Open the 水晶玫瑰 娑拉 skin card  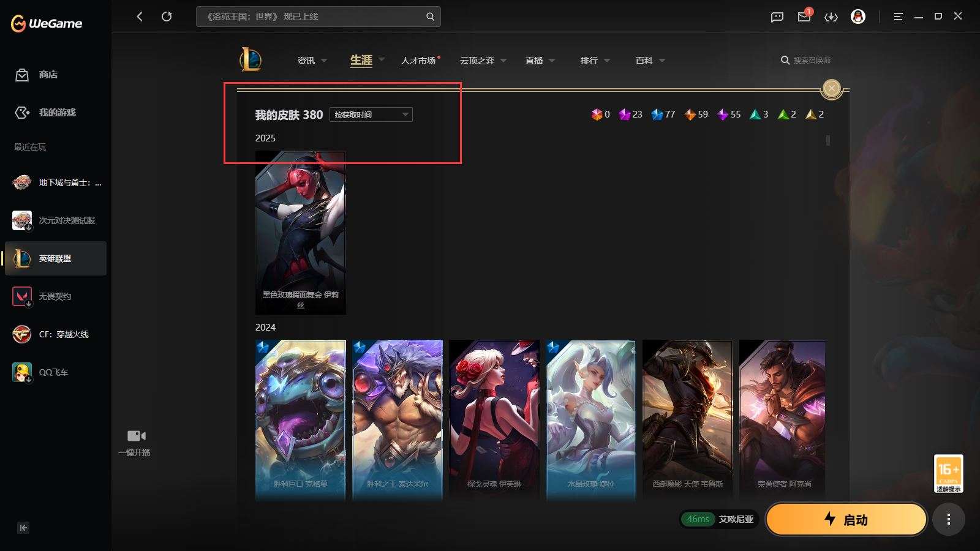coord(591,420)
